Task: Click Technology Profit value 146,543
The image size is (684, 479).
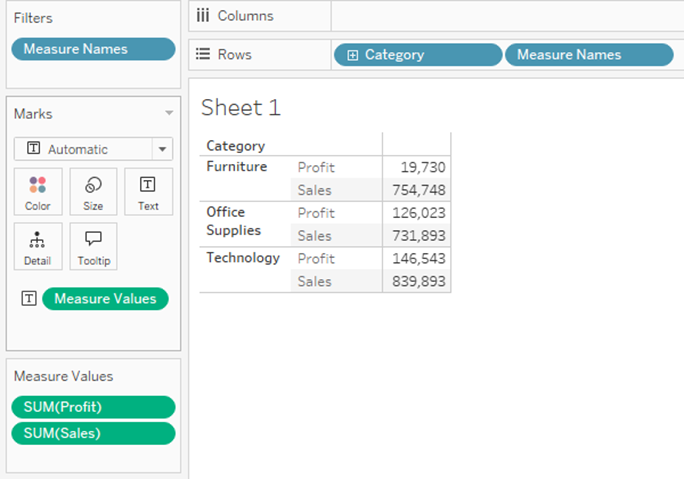Action: point(419,259)
